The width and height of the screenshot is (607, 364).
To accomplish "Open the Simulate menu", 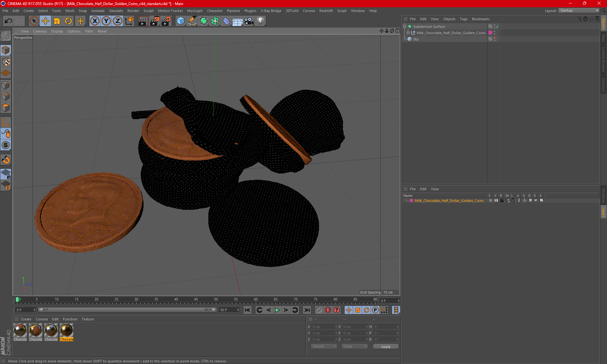I will tap(116, 11).
